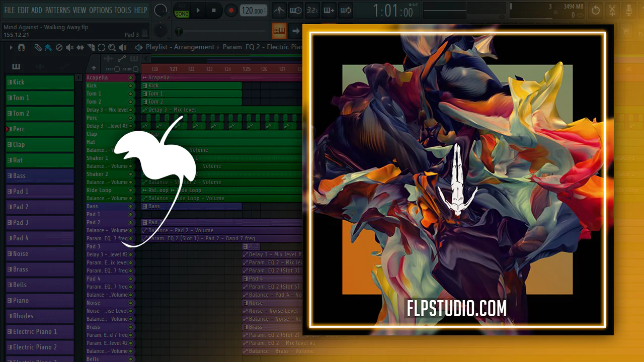The height and width of the screenshot is (362, 644).
Task: Click the main pitch knob
Action: point(160,31)
